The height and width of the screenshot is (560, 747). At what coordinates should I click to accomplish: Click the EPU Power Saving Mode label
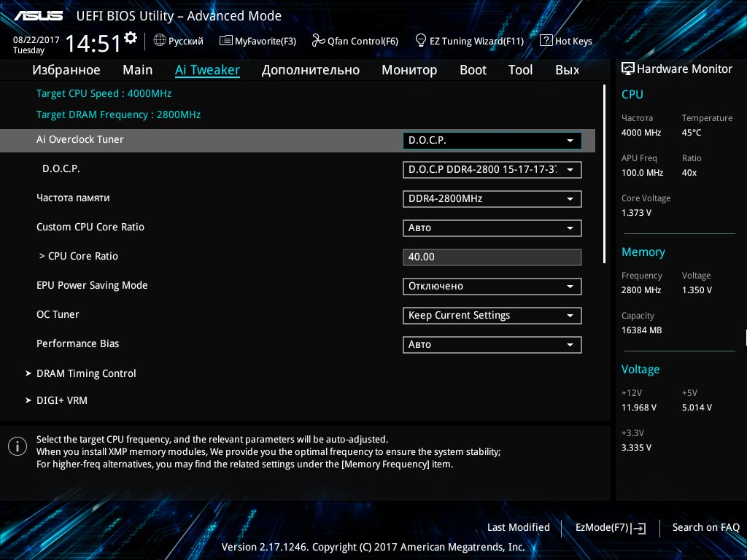click(92, 285)
